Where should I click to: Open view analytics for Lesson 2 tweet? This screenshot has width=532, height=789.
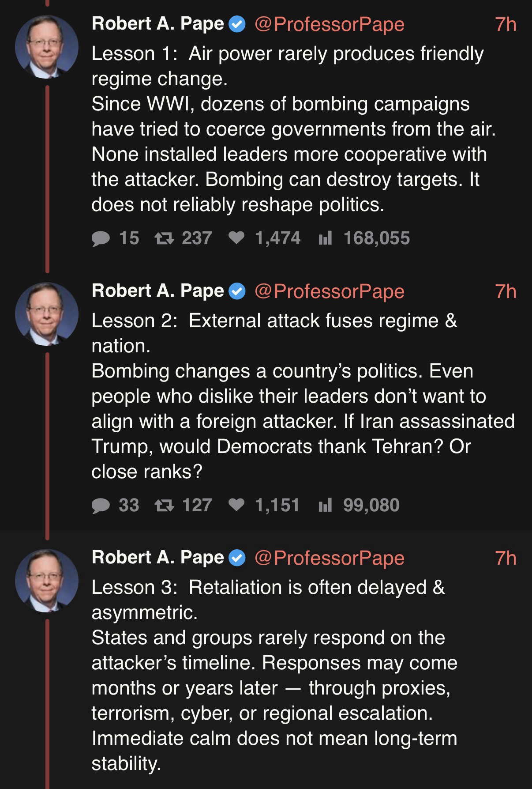325,506
